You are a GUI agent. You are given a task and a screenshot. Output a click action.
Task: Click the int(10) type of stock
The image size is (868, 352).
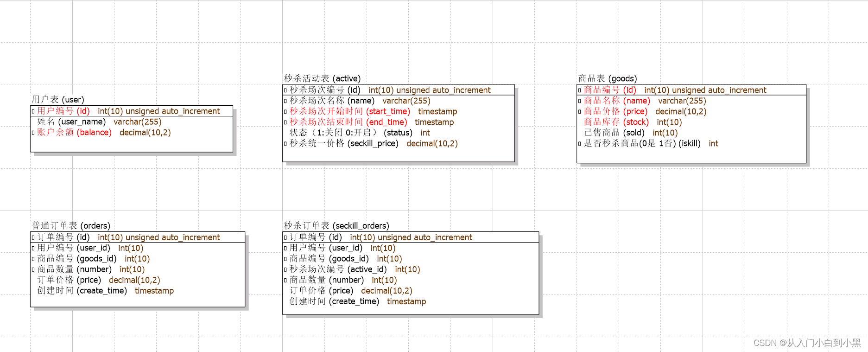pos(669,122)
